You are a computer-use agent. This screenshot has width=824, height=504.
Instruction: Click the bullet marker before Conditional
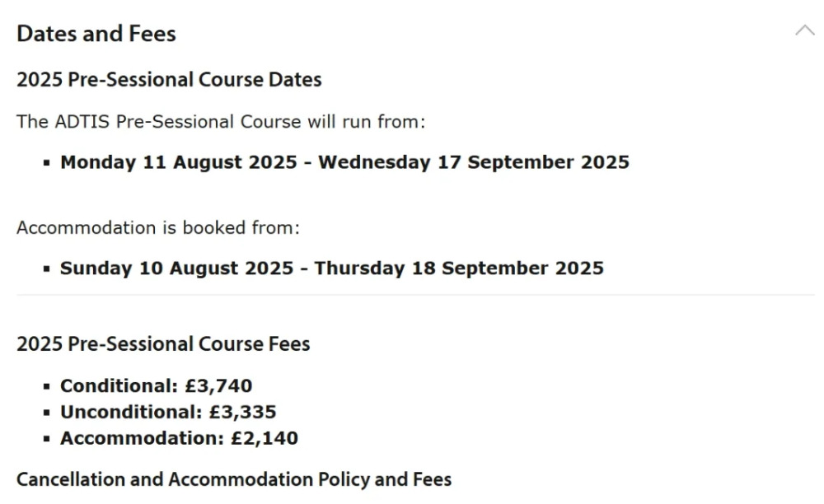47,386
